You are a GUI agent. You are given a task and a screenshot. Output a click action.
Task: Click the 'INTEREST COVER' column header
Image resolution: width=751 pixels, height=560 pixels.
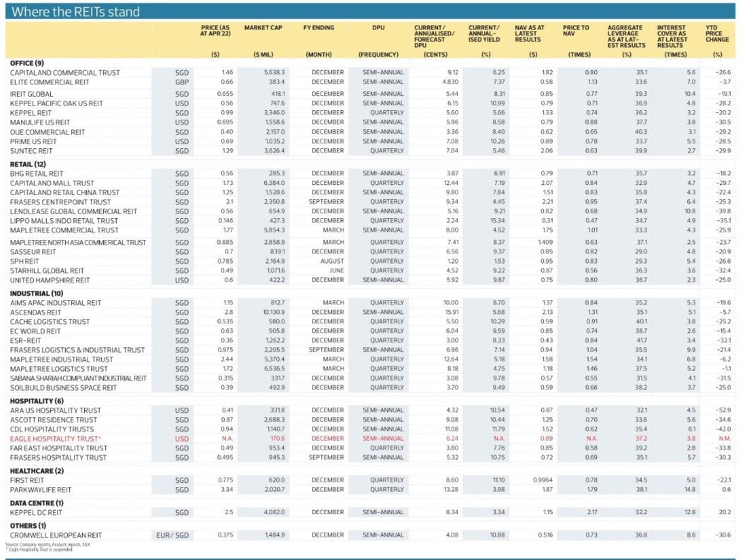(x=671, y=37)
